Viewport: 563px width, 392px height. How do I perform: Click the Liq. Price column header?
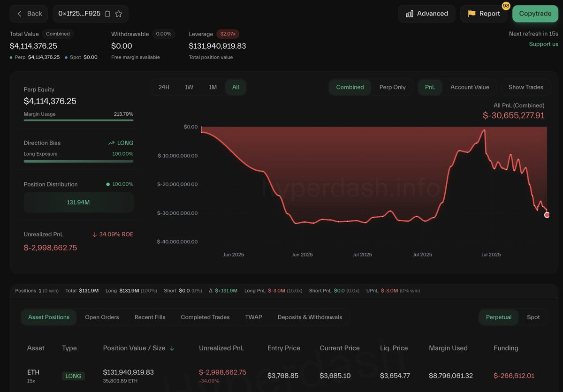point(394,348)
